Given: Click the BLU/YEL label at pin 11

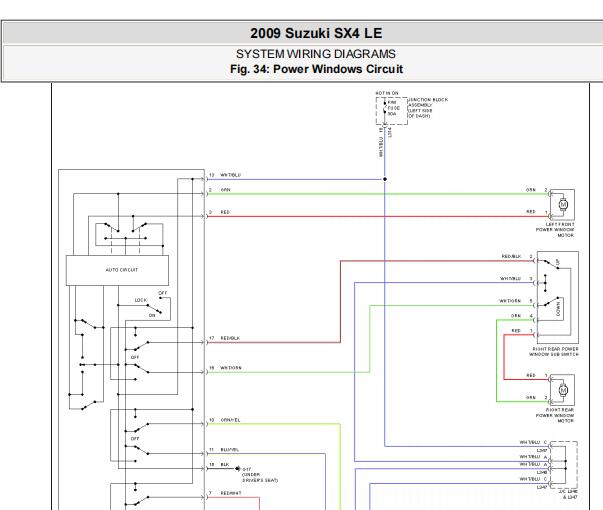Looking at the screenshot, I should point(230,450).
